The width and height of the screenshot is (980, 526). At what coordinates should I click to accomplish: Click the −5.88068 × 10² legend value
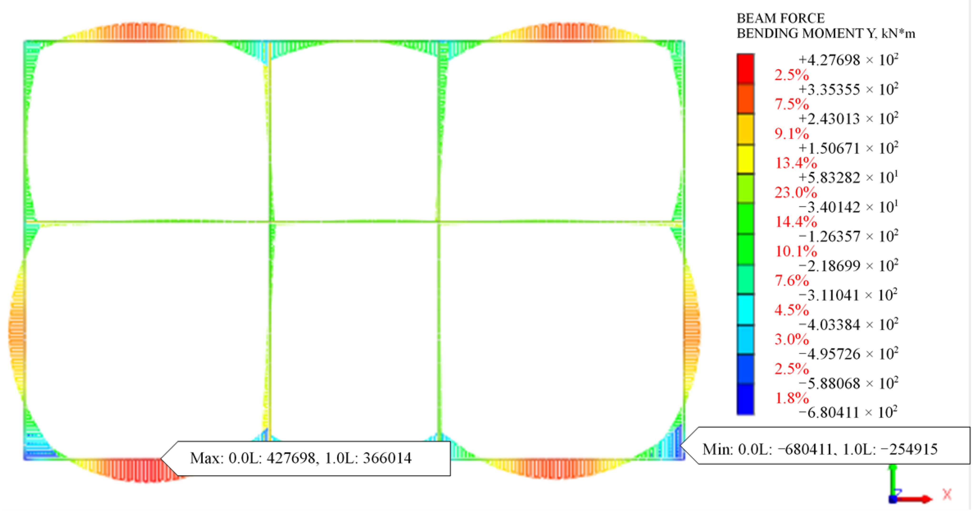pos(848,383)
